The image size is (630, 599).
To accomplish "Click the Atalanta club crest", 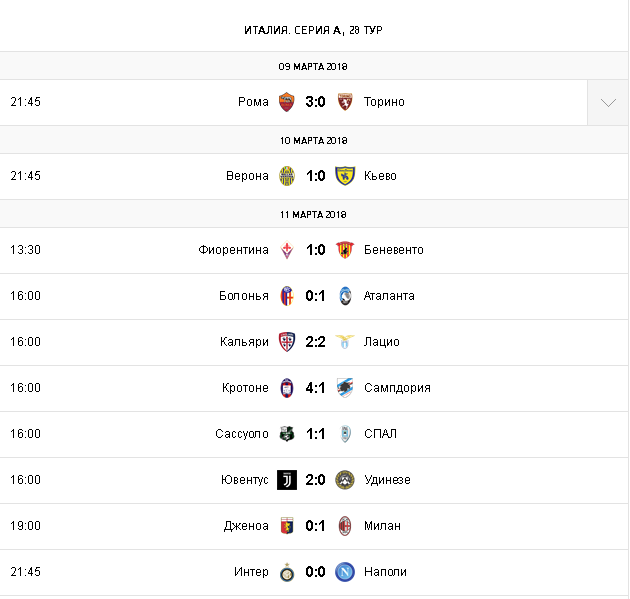I will 345,296.
